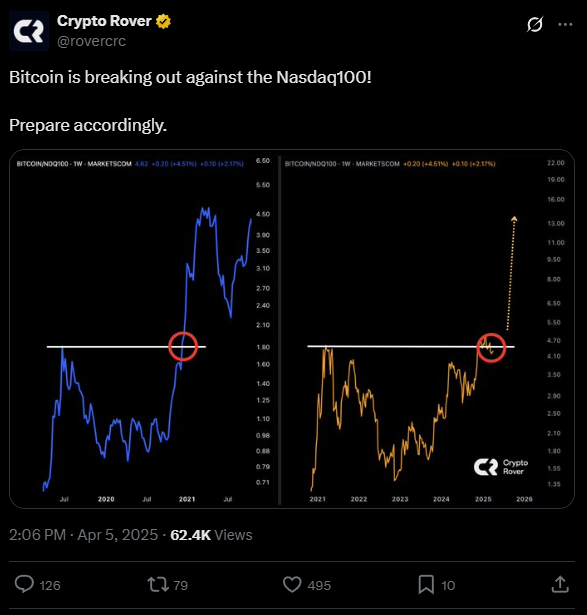
Task: Click the gold verified badge
Action: (x=163, y=21)
